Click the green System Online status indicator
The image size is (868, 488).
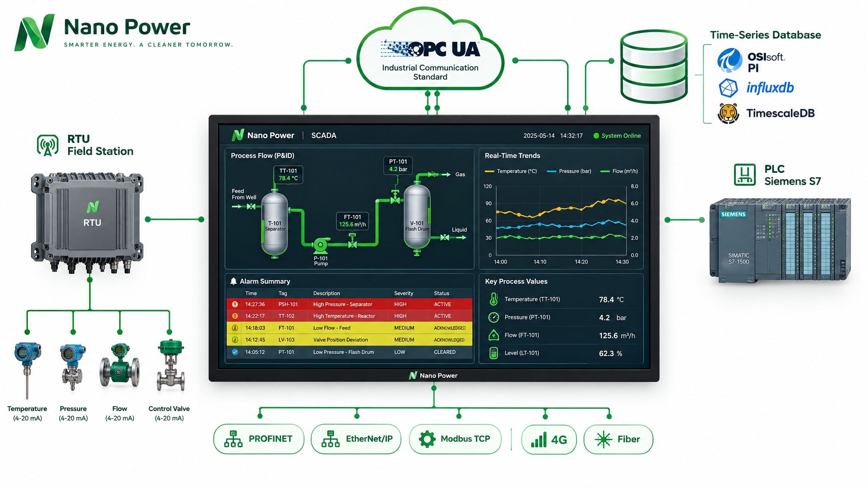[596, 136]
